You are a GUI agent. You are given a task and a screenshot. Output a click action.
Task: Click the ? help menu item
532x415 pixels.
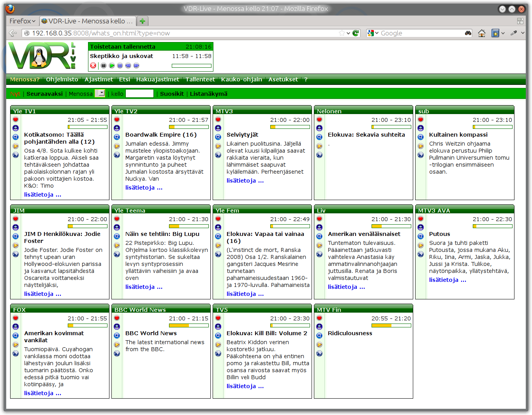306,79
